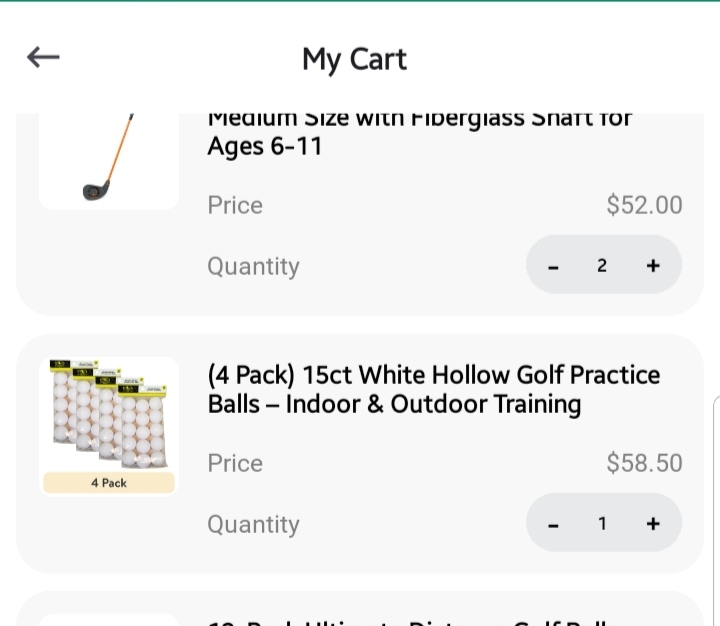Add one more Golf Practice Balls pack
Viewport: 720px width, 626px height.
[x=653, y=524]
